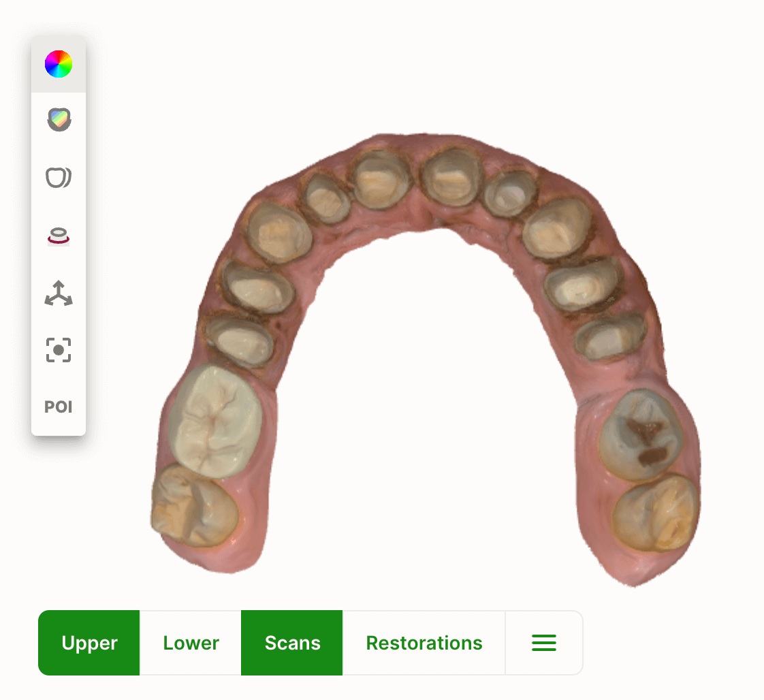764x700 pixels.
Task: Click the focus target recenter icon
Action: [x=59, y=350]
